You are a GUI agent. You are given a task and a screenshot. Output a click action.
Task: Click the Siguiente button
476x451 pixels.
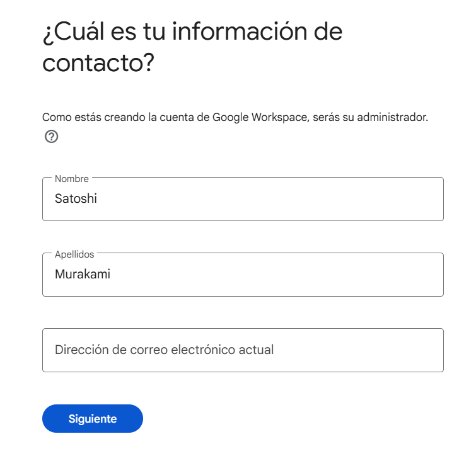pyautogui.click(x=93, y=418)
